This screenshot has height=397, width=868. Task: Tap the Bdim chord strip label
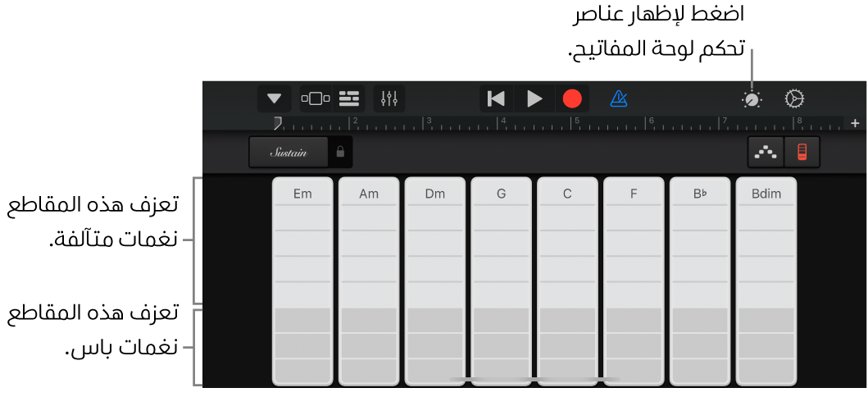pos(766,194)
